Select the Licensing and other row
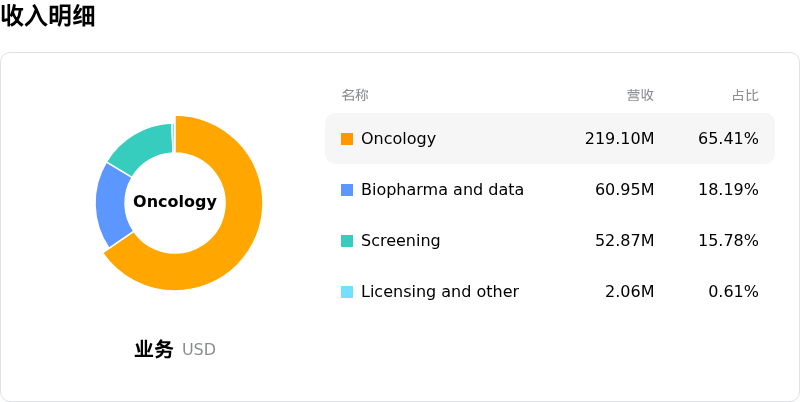 coord(550,292)
